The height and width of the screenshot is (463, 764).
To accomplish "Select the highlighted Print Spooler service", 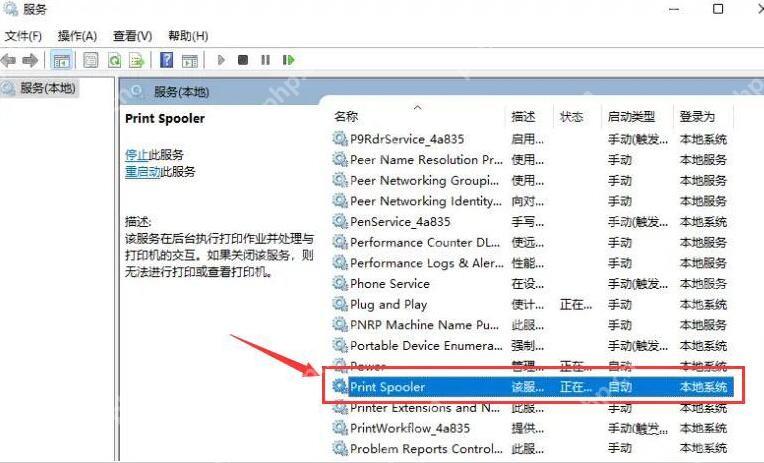I will click(x=532, y=387).
